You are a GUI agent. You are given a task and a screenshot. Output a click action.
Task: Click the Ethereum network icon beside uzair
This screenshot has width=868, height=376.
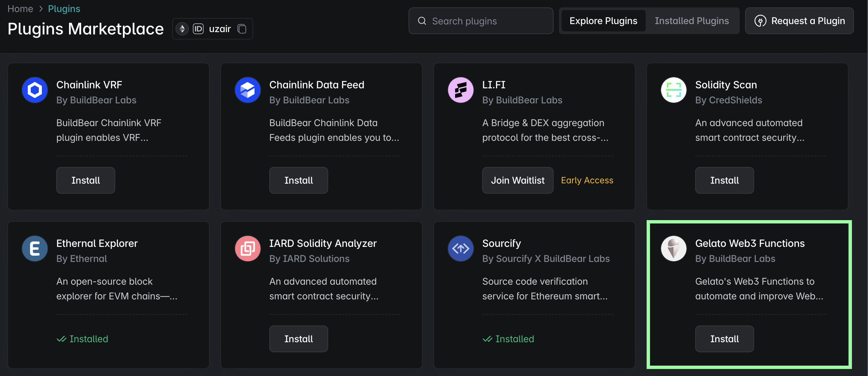182,29
